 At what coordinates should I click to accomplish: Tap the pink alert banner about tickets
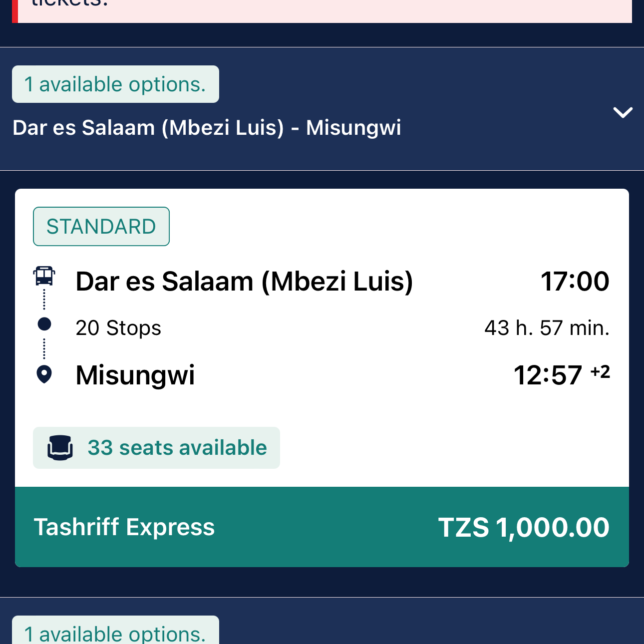(322, 11)
